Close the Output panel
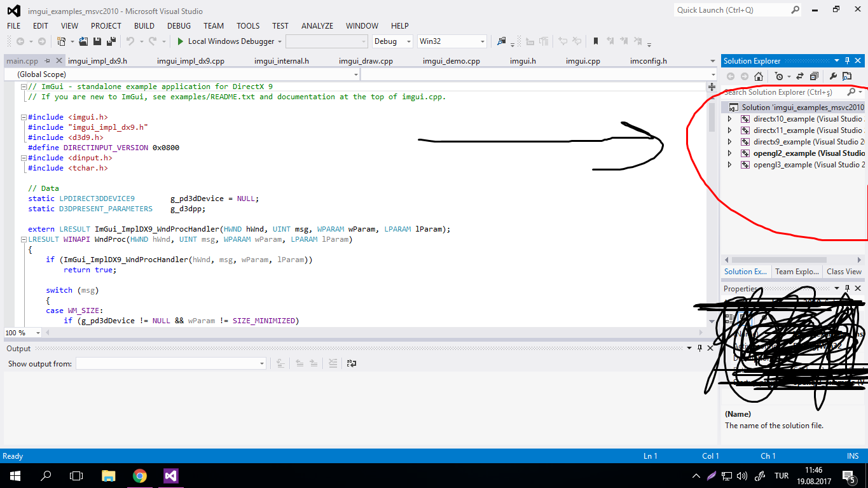 click(x=710, y=348)
